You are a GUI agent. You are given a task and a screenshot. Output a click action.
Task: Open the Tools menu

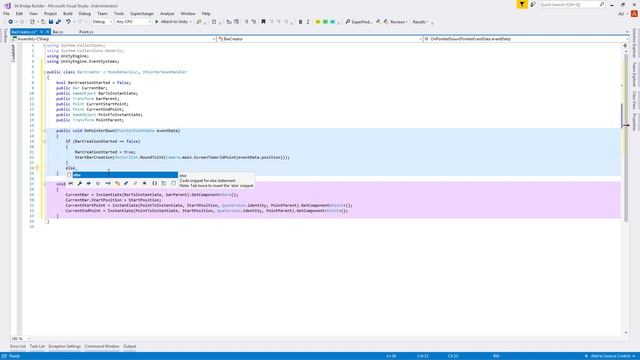coord(119,13)
